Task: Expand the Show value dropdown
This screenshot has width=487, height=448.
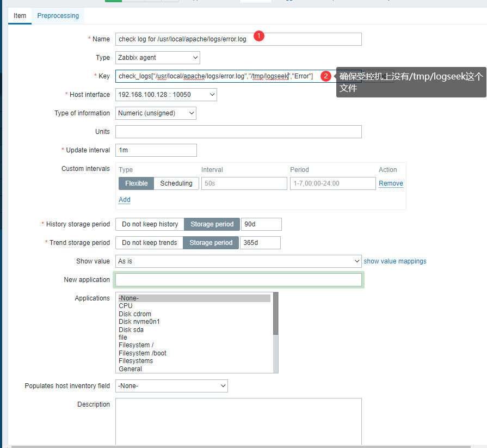Action: [x=238, y=261]
